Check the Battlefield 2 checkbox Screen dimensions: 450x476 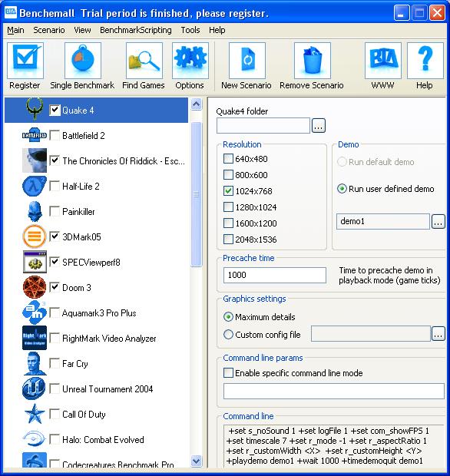pyautogui.click(x=55, y=135)
